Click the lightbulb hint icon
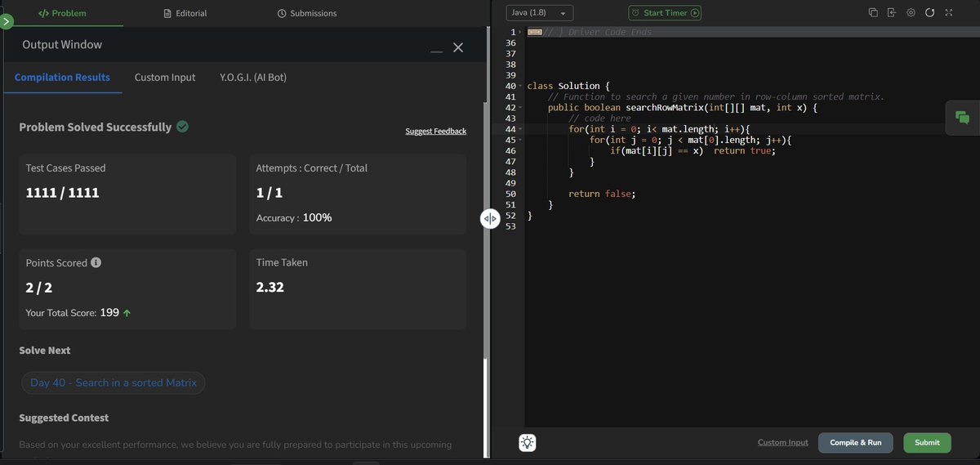This screenshot has width=980, height=465. (x=528, y=443)
